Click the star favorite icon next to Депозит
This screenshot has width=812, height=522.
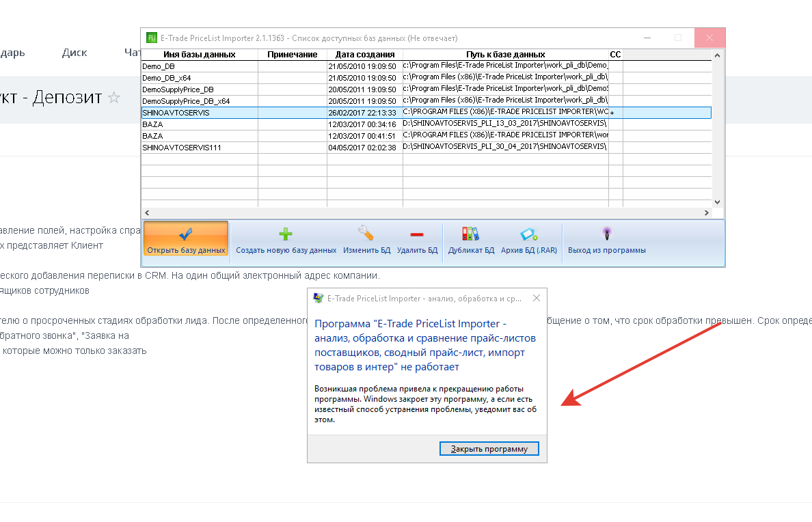pos(114,97)
